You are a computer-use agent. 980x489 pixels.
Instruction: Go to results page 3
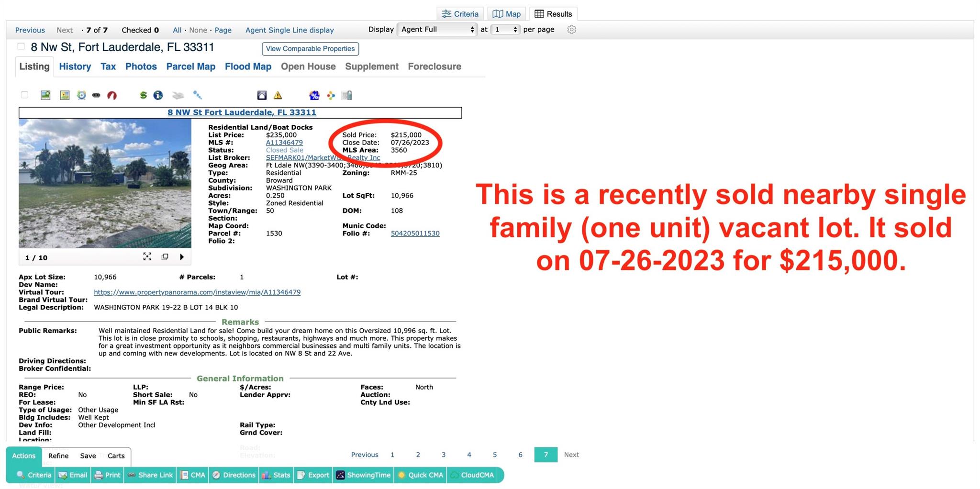tap(444, 455)
